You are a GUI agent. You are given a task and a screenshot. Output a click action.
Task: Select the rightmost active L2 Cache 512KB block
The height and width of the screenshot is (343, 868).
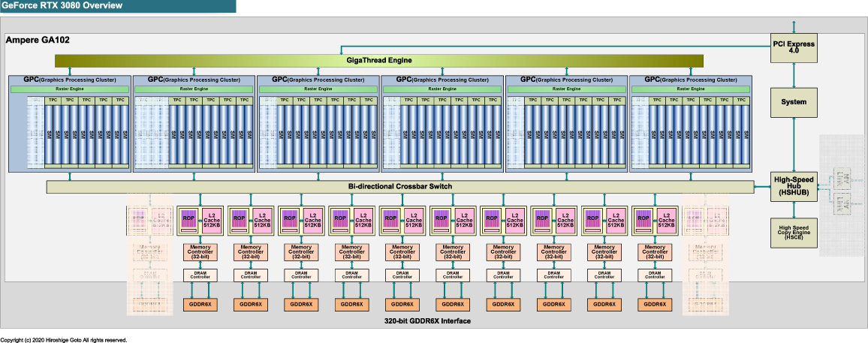click(666, 219)
